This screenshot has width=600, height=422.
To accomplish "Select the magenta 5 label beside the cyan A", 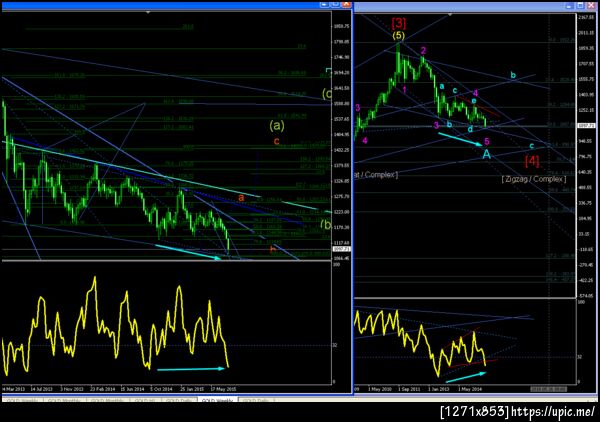I will coord(486,142).
